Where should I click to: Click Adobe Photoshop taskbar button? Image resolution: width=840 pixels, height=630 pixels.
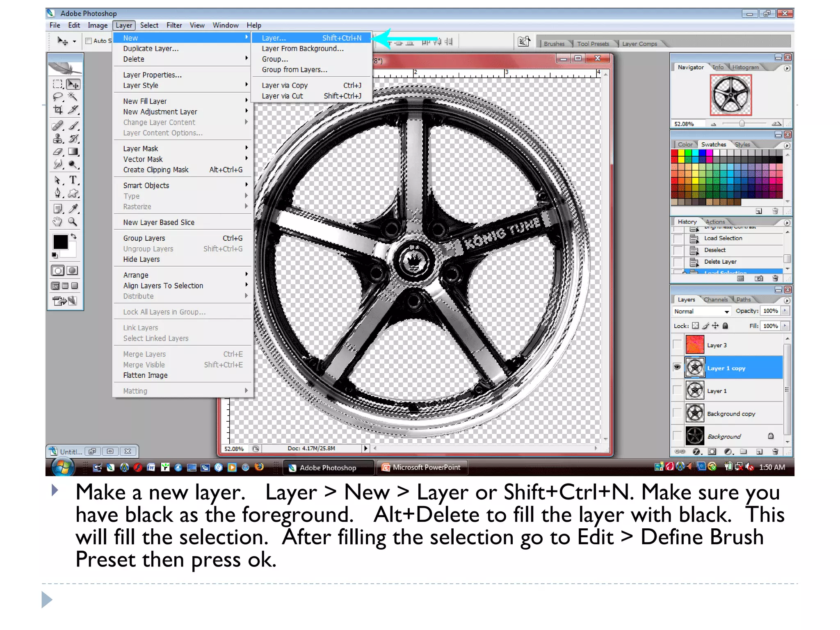click(328, 468)
